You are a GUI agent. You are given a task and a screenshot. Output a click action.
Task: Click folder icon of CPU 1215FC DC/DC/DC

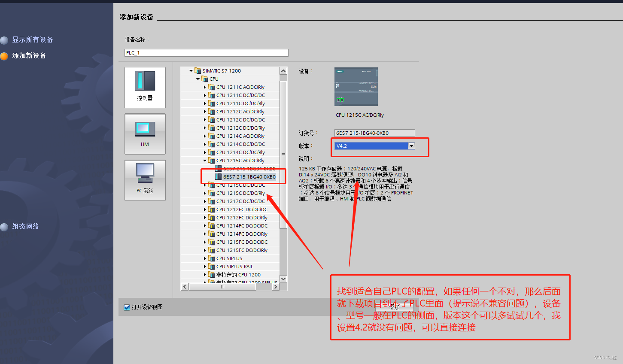tap(212, 242)
